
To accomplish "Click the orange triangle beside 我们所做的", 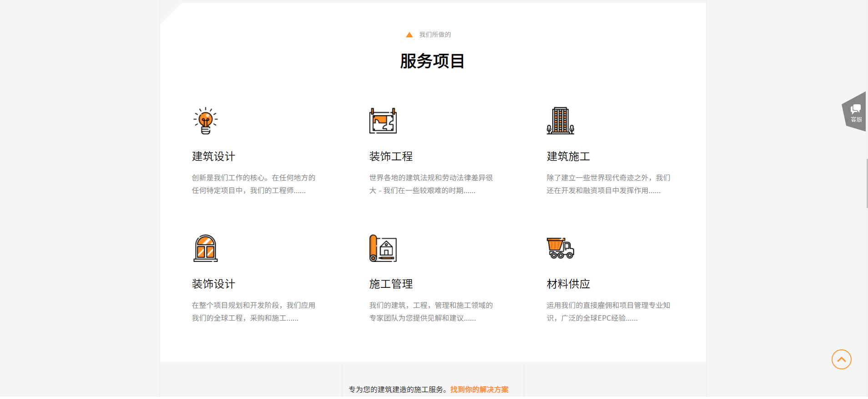I will pos(409,35).
